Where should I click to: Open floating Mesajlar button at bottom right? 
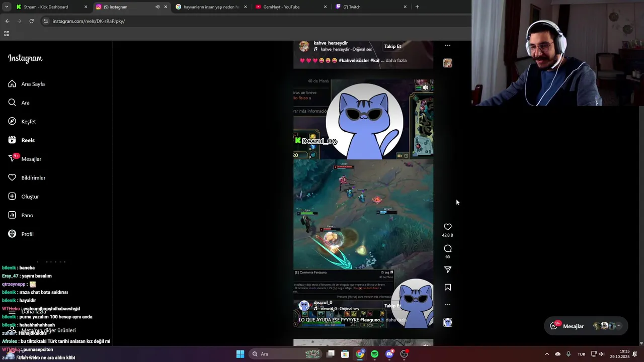pos(586,326)
